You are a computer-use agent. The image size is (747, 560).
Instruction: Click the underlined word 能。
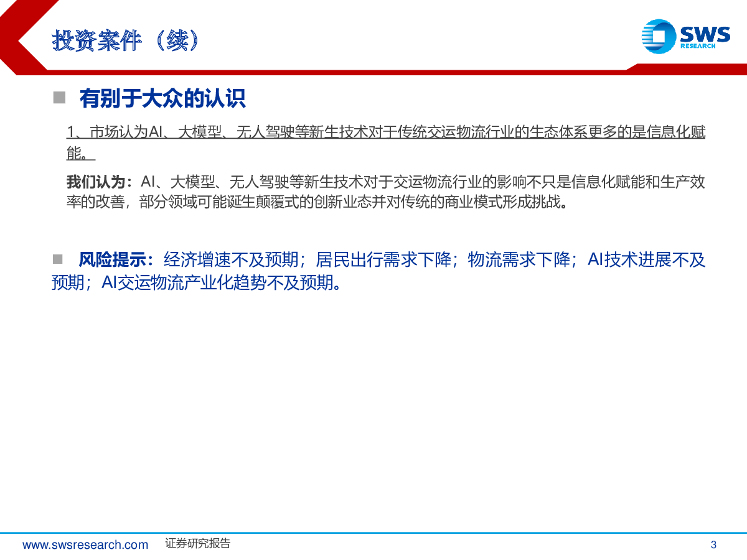(x=81, y=153)
